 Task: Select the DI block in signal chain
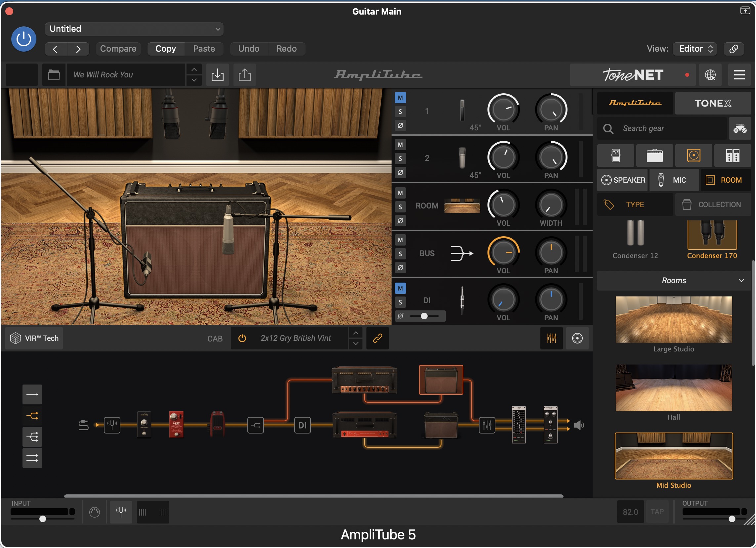click(302, 425)
